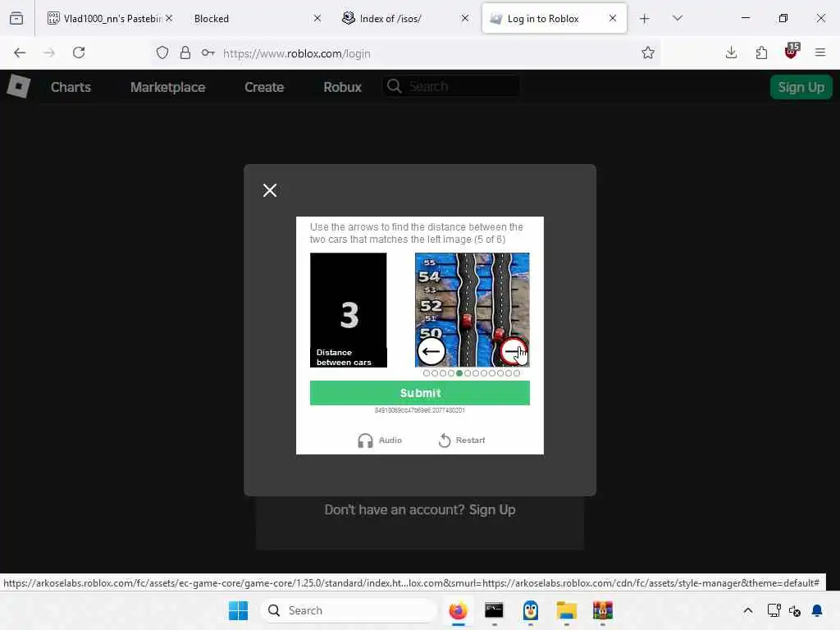Close the Pastebin tab
840x630 pixels.
(169, 18)
